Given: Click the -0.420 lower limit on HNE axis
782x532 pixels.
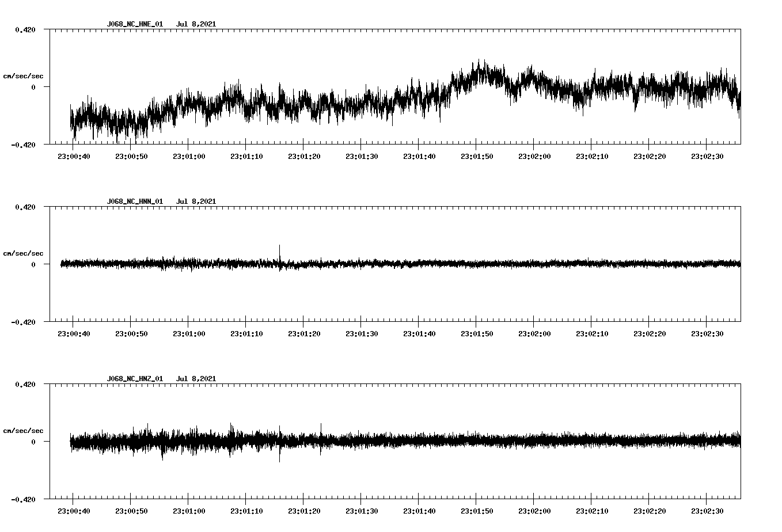Looking at the screenshot, I should (x=23, y=145).
